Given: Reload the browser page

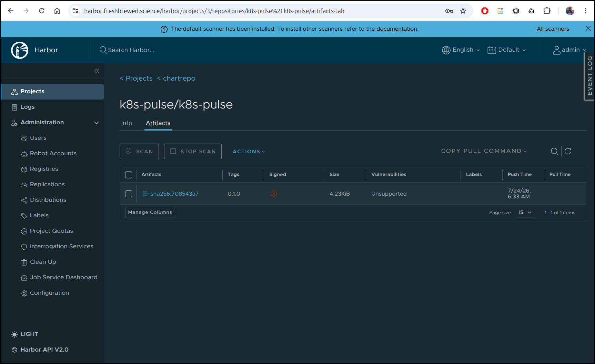Looking at the screenshot, I should click(42, 11).
